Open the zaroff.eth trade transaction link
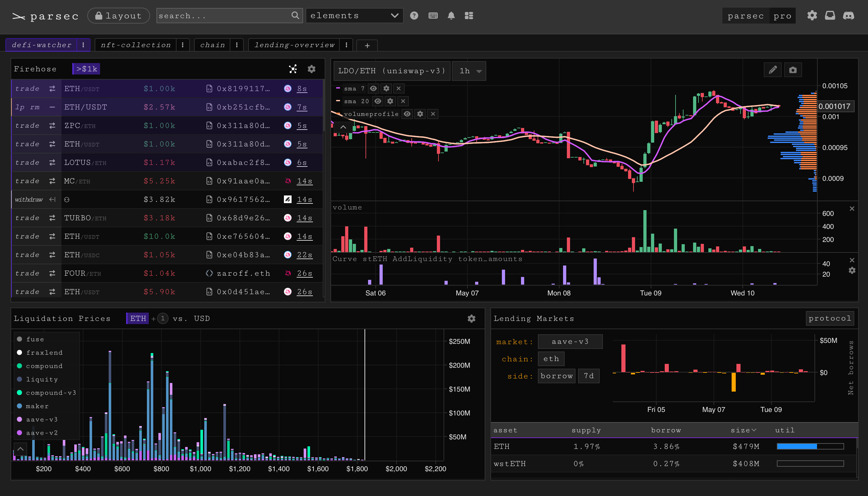868x496 pixels. click(x=243, y=273)
